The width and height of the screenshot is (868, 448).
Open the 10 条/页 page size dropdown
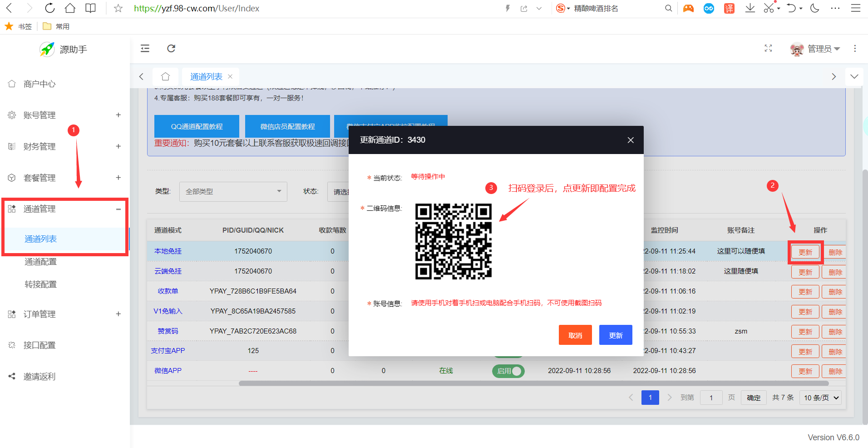click(x=821, y=398)
